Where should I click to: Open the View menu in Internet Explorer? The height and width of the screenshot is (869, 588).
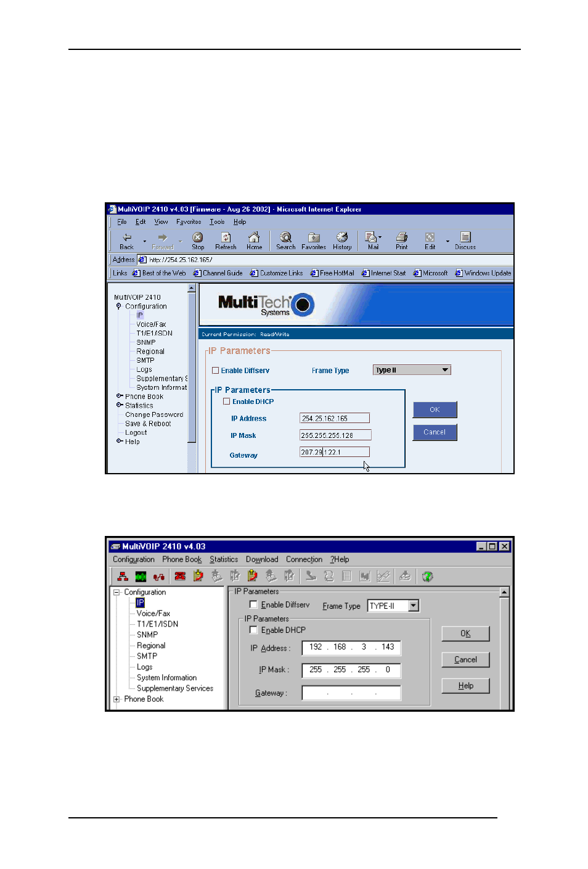click(x=161, y=222)
